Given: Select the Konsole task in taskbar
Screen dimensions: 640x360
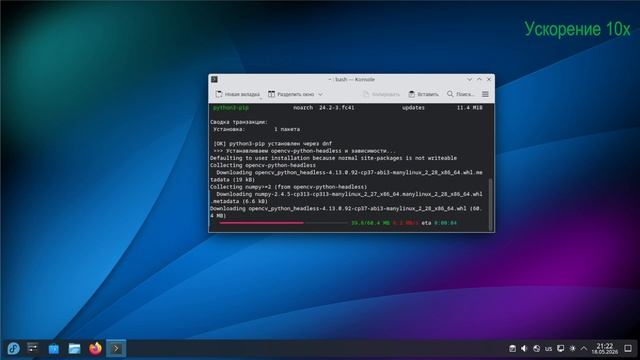Looking at the screenshot, I should (116, 349).
